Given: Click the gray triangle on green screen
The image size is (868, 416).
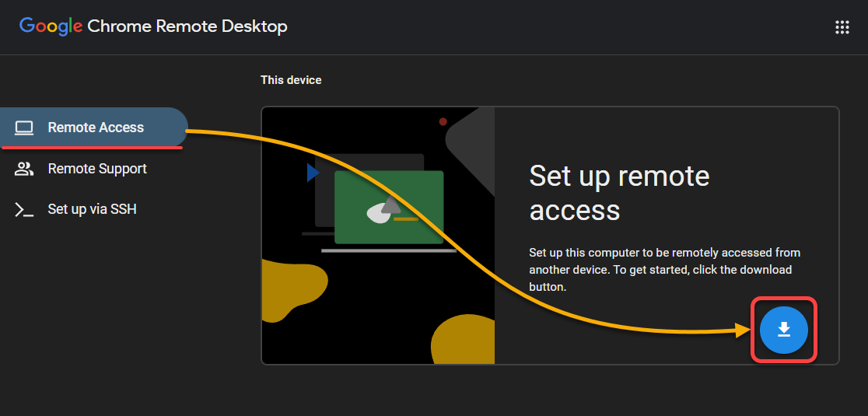Looking at the screenshot, I should tap(390, 205).
